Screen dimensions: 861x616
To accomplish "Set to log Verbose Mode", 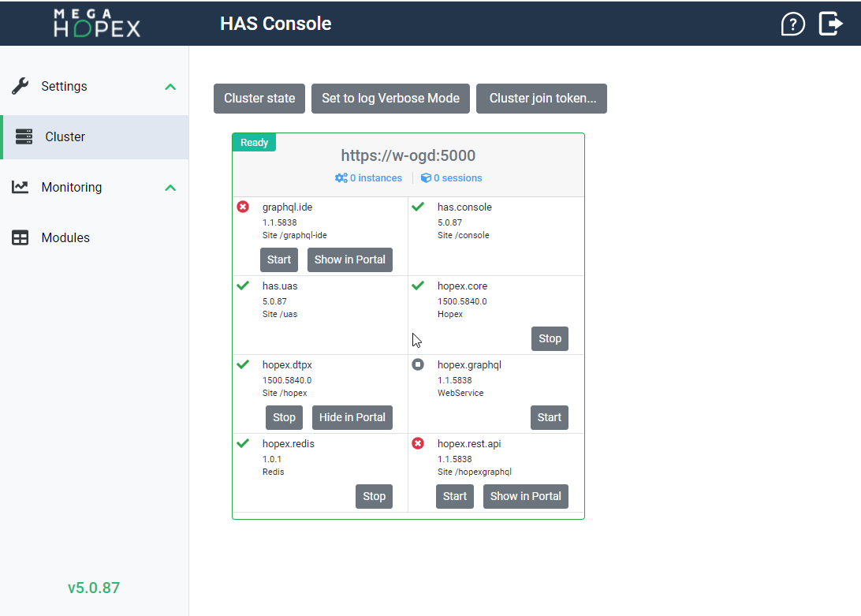I will (x=390, y=99).
